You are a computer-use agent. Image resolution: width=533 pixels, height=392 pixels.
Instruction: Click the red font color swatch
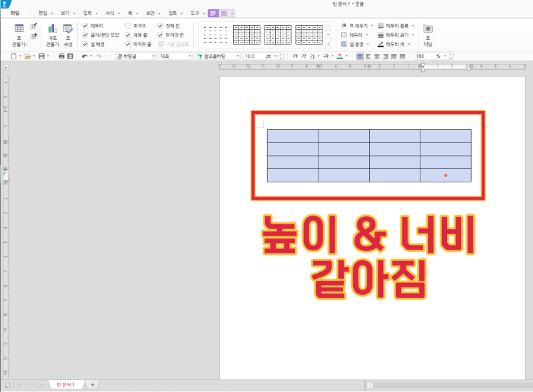[339, 57]
